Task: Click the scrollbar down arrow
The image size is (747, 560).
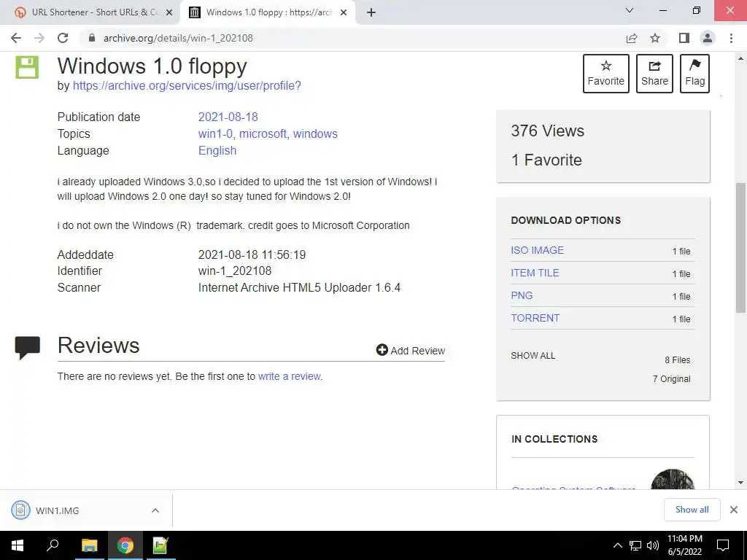Action: (740, 483)
